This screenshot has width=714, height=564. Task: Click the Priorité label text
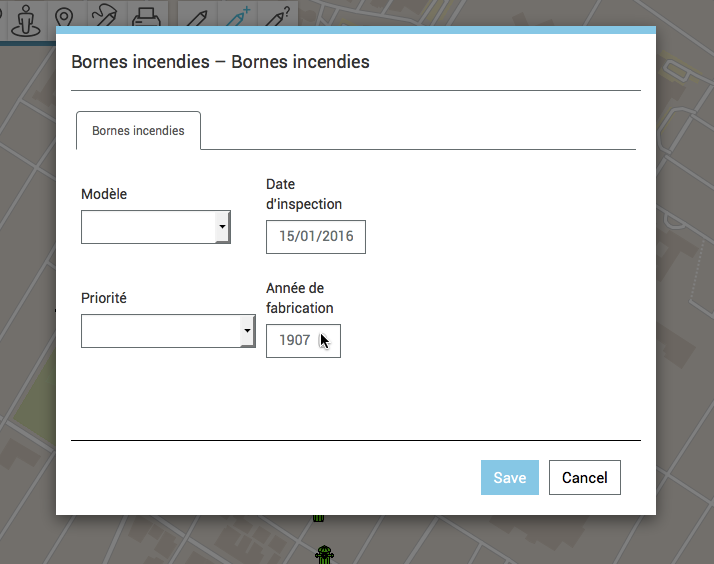point(104,298)
